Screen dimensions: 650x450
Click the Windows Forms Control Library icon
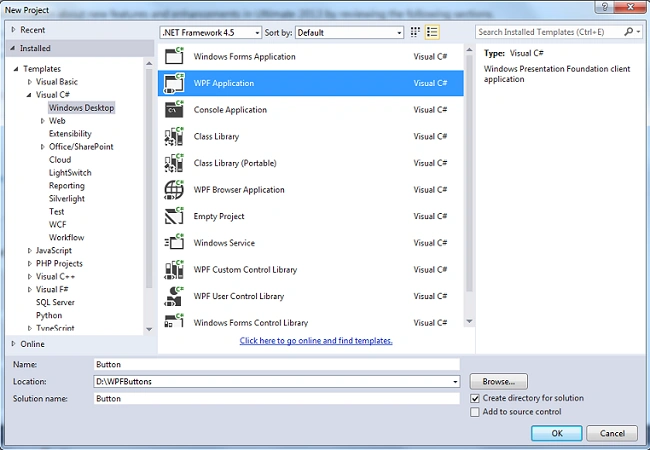pos(174,321)
